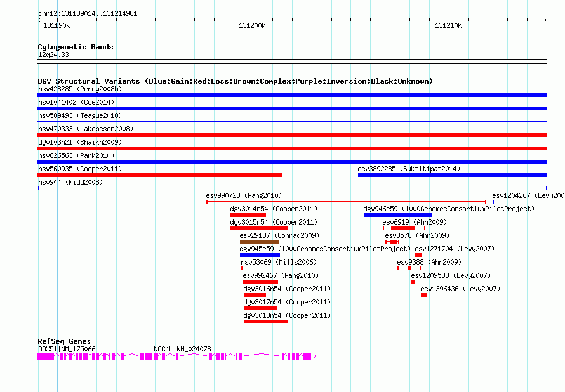Screen dimensions: 565x392
Task: Click the esv6919 (Ahn2009) variant glyph
Action: pos(404,228)
